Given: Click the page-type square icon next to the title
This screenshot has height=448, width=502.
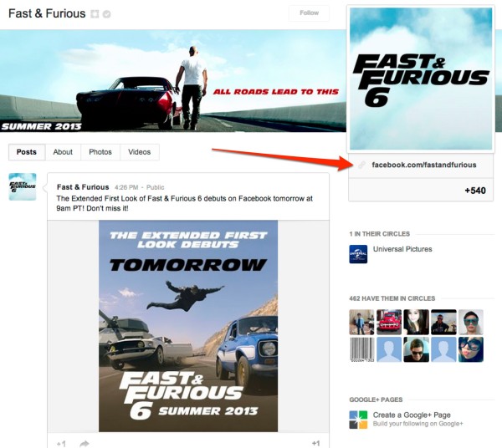Looking at the screenshot, I should click(95, 14).
